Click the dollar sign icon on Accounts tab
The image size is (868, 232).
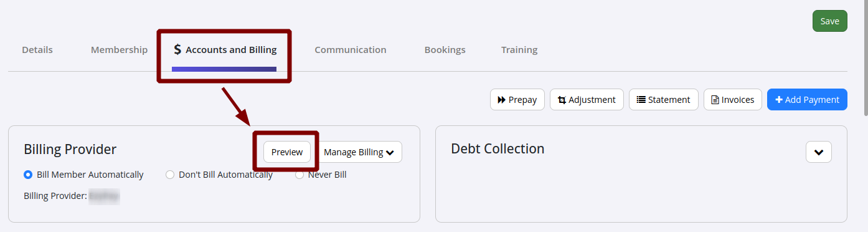[x=177, y=50]
